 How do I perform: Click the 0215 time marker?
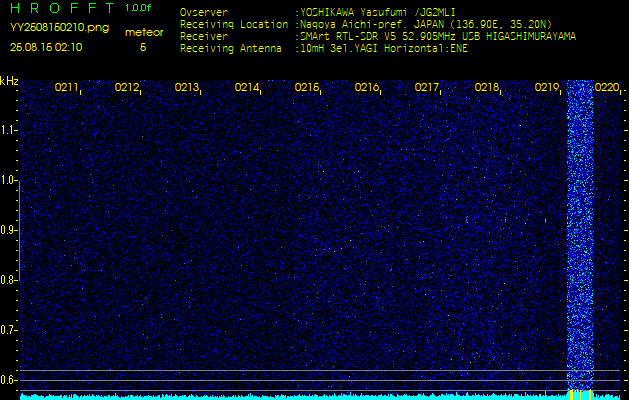(307, 87)
